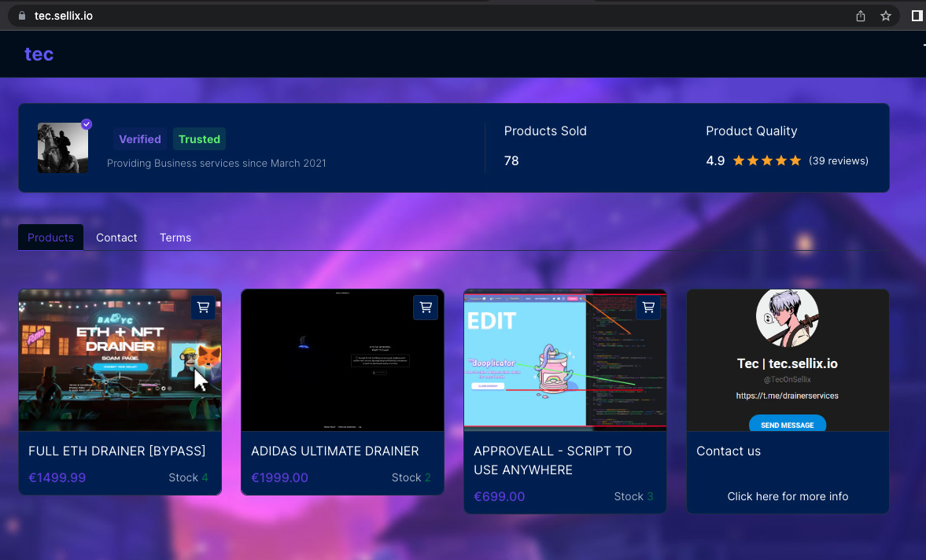Click the €699.00 price
The height and width of the screenshot is (560, 926).
click(x=499, y=496)
